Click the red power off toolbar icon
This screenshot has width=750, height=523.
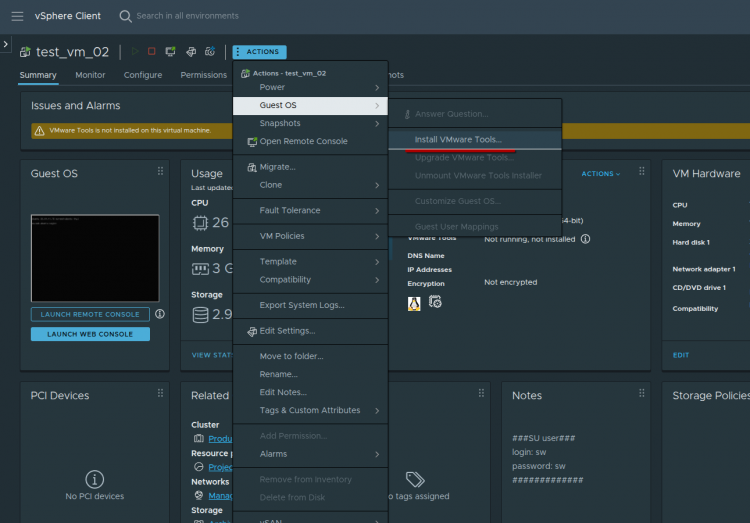click(152, 51)
